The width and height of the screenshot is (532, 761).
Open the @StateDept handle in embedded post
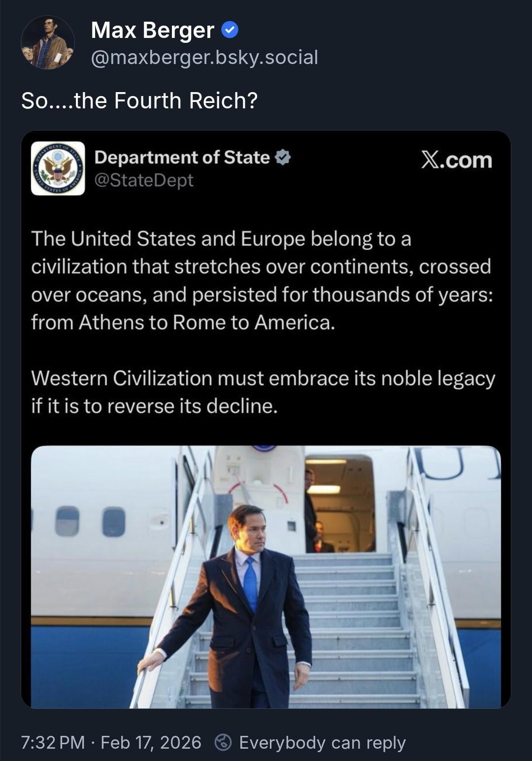click(144, 180)
